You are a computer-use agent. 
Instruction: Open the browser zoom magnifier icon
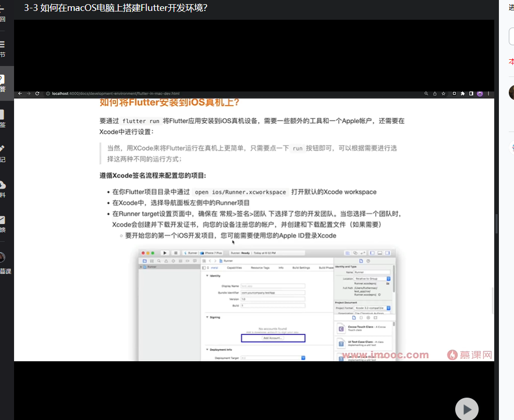[426, 94]
